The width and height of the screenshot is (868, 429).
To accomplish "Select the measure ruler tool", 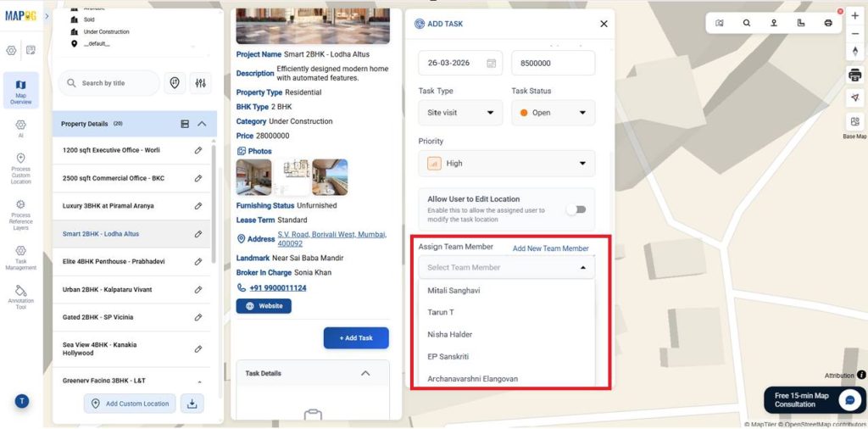I will point(801,23).
